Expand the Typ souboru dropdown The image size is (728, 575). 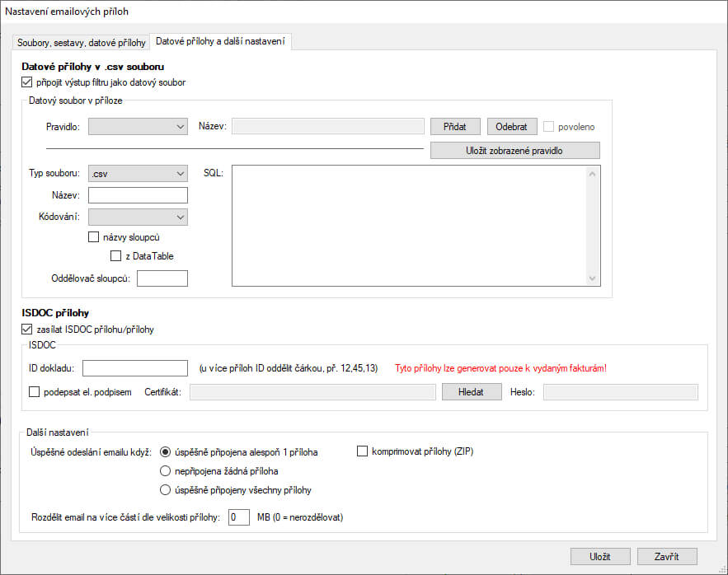click(x=138, y=174)
